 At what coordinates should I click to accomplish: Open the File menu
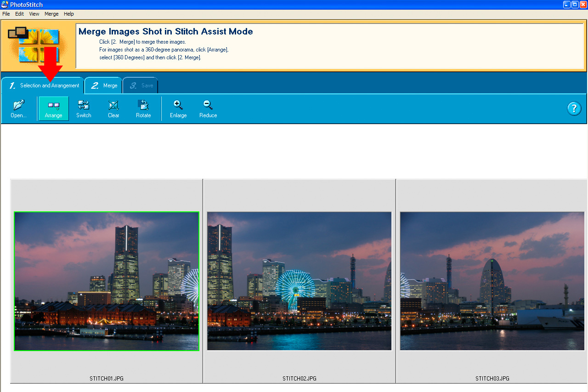[6, 14]
